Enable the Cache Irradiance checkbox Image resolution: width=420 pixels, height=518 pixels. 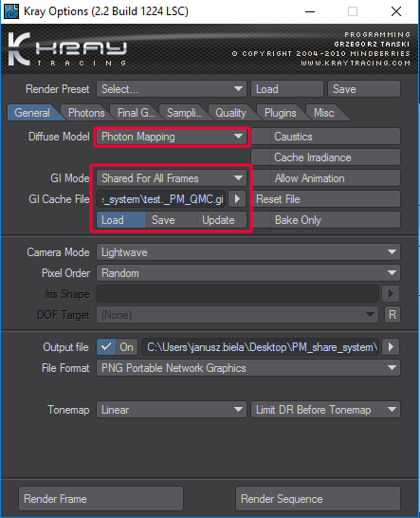click(x=261, y=157)
